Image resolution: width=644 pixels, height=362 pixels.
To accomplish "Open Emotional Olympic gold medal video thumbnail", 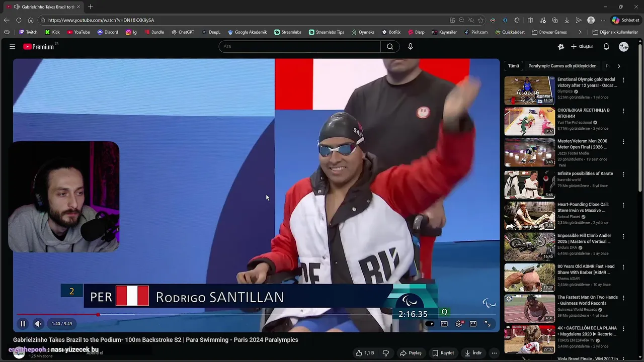I will (x=529, y=90).
